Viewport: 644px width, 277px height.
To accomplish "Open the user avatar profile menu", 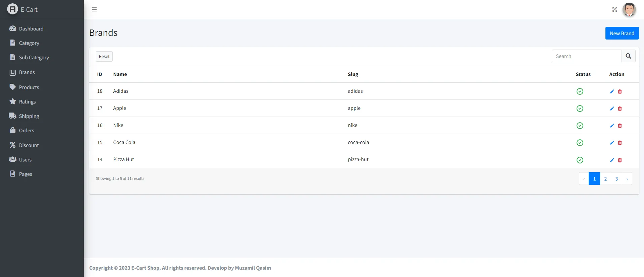I will click(x=629, y=9).
